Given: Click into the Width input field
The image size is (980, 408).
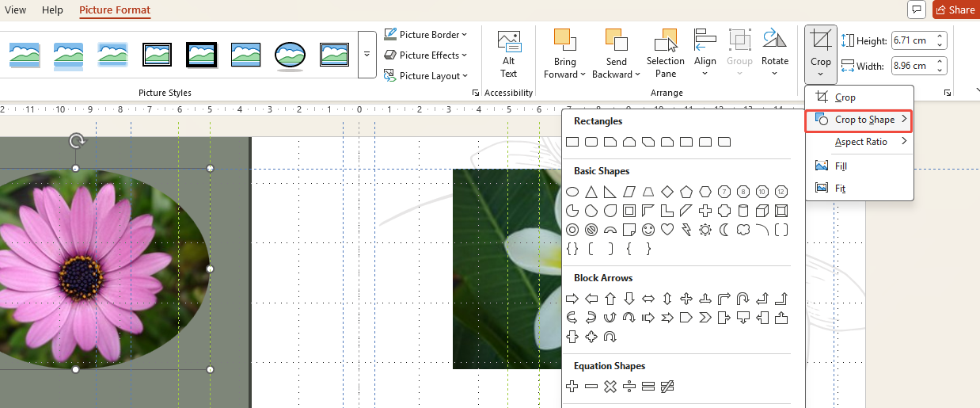Looking at the screenshot, I should pyautogui.click(x=912, y=65).
